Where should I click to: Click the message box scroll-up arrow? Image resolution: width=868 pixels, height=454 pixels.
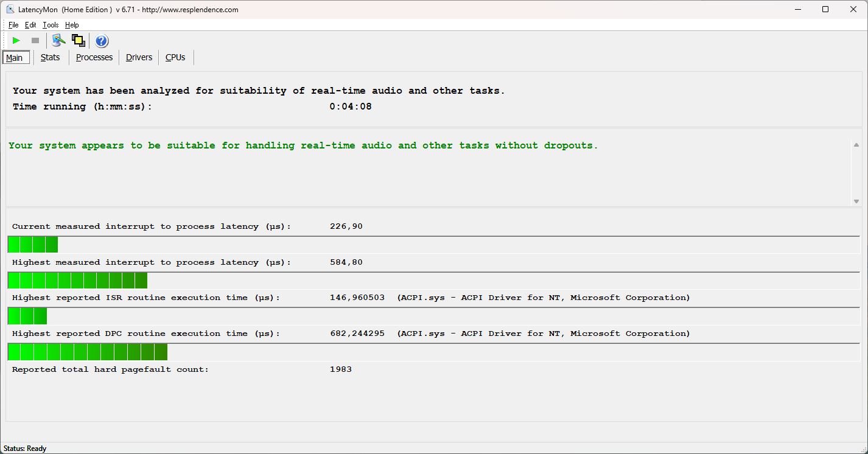point(856,145)
